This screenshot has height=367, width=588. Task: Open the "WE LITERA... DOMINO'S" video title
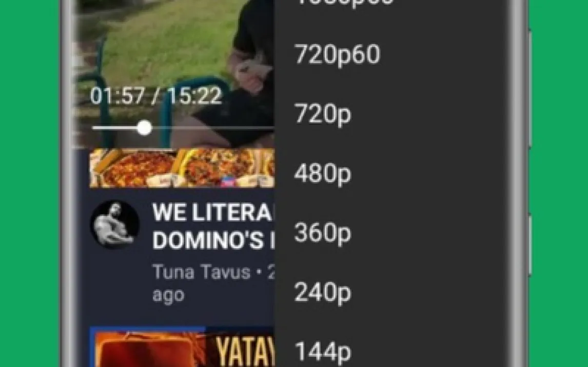(x=214, y=226)
